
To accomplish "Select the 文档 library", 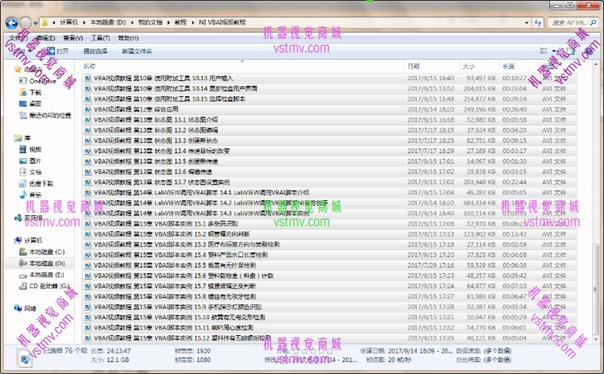I will click(30, 172).
